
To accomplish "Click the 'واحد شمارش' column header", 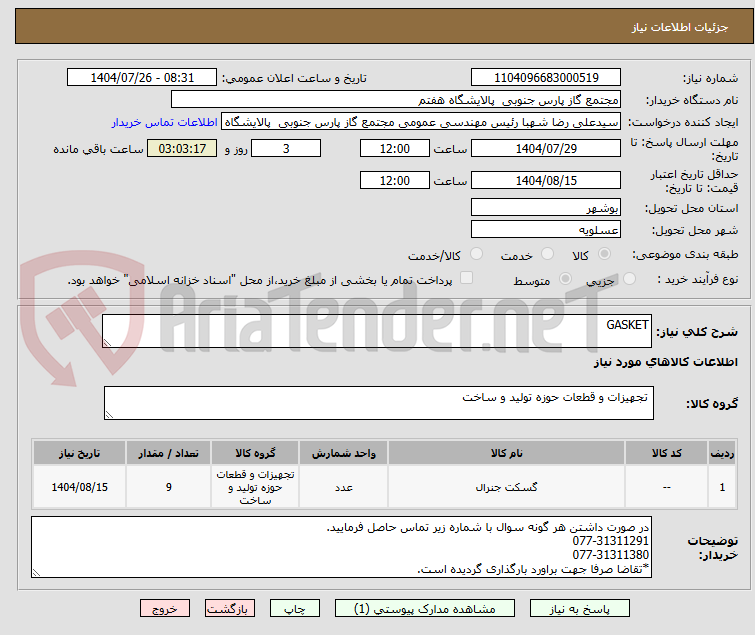I will coord(343,453).
